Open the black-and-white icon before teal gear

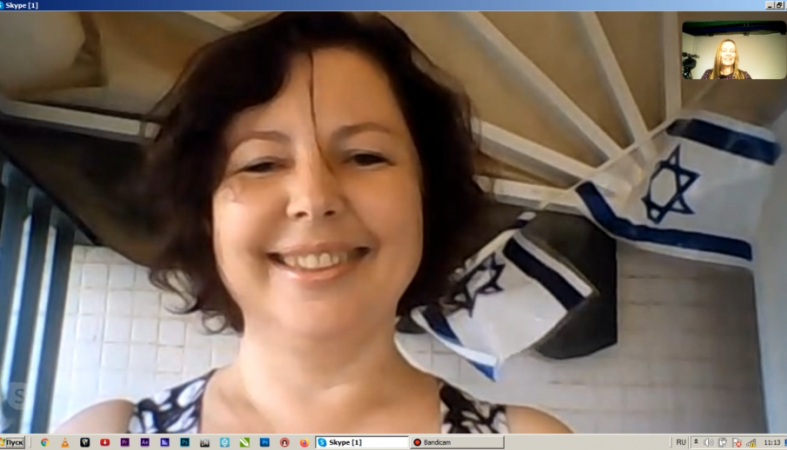[205, 442]
